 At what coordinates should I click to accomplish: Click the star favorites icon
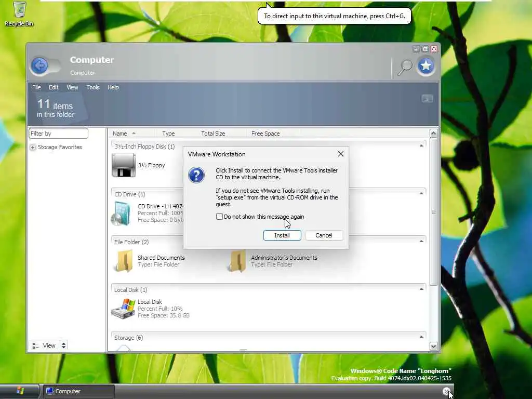426,66
